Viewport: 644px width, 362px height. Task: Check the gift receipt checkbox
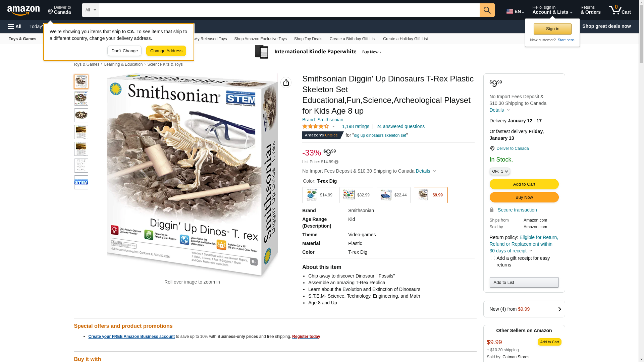(x=493, y=258)
